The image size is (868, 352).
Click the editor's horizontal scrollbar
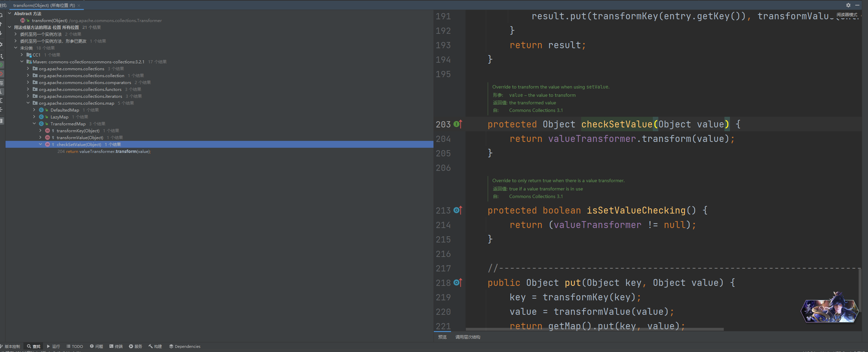click(594, 329)
